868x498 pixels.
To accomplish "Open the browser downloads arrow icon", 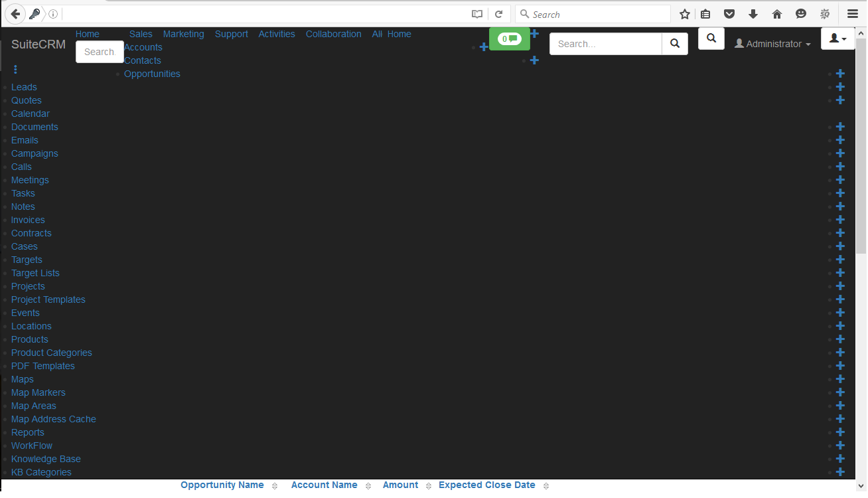I will tap(753, 14).
